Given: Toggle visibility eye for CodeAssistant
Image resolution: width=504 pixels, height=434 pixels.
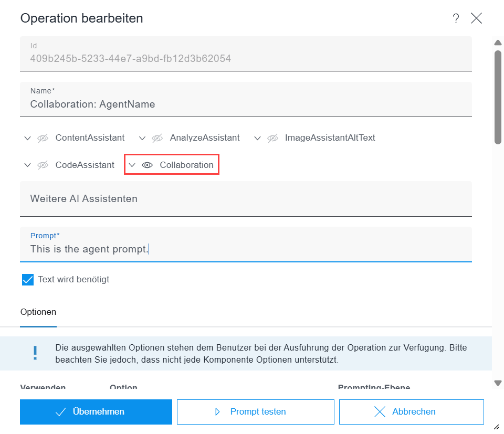Looking at the screenshot, I should (x=43, y=165).
